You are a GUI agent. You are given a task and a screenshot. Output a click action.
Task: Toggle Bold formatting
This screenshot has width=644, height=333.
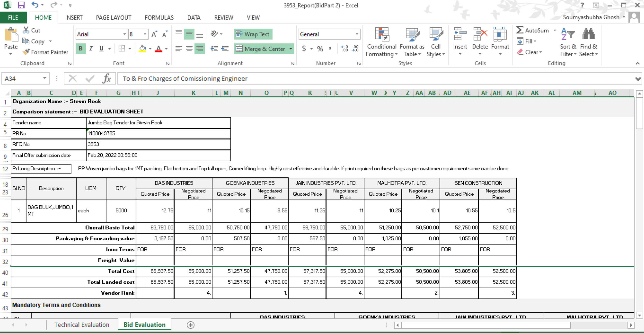tap(80, 49)
